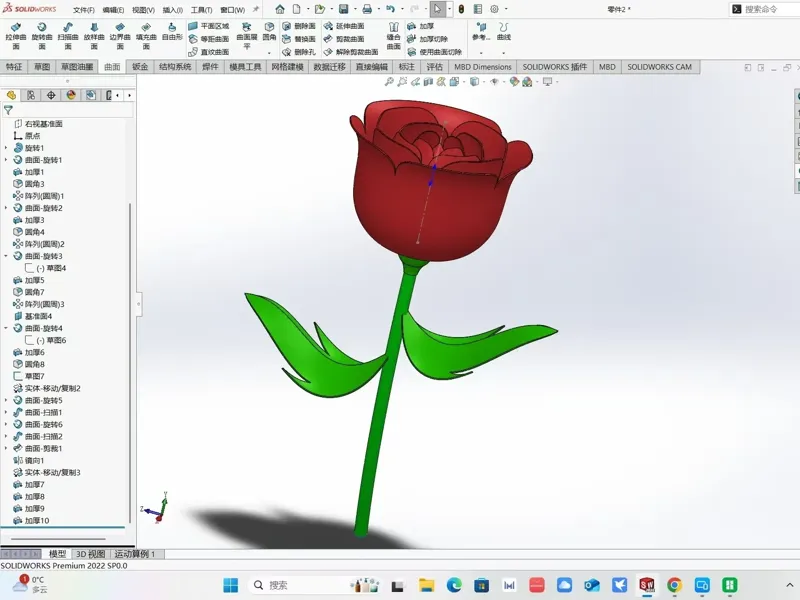Image resolution: width=800 pixels, height=600 pixels.
Task: Open the FeatureManager design tree tab
Action: (x=11, y=95)
